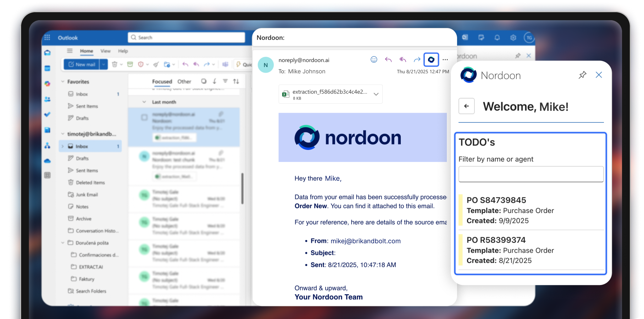The width and height of the screenshot is (644, 319).
Task: Pin the Nordoon side panel
Action: (x=582, y=75)
